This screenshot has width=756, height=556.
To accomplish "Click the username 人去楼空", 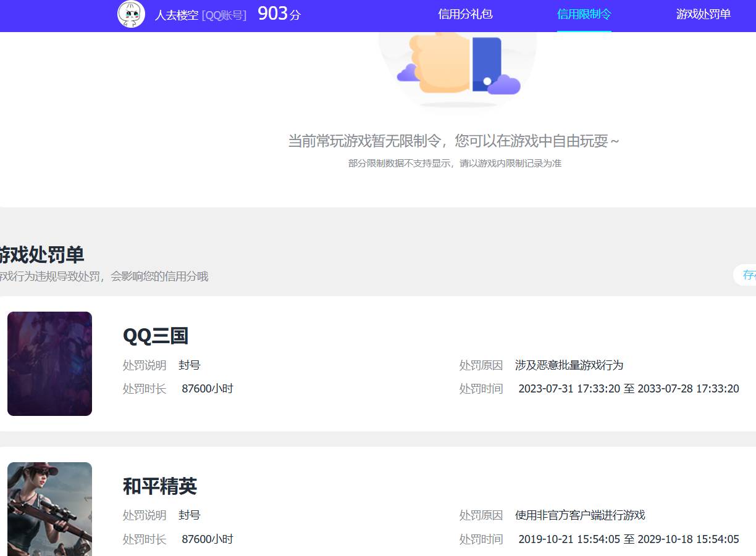I will point(177,15).
